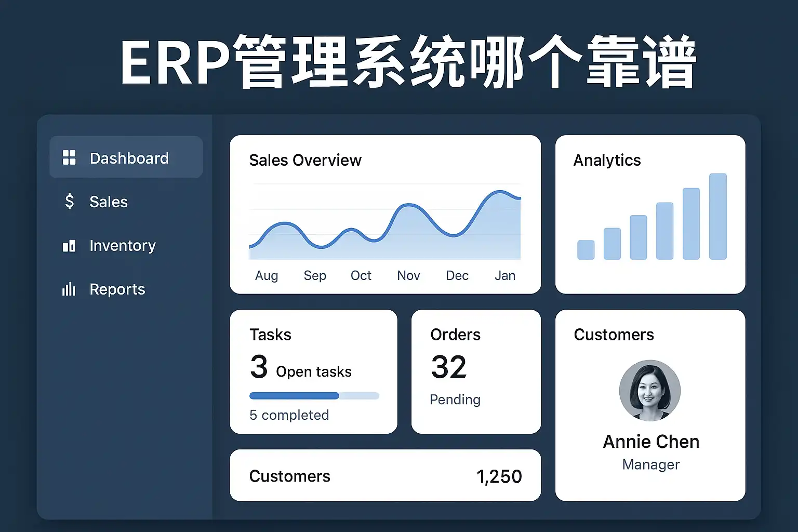Click the Reports bar chart icon

click(x=69, y=289)
